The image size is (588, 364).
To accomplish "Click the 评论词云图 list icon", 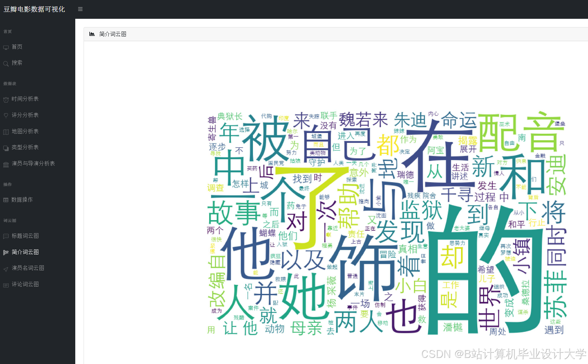I will (6, 285).
